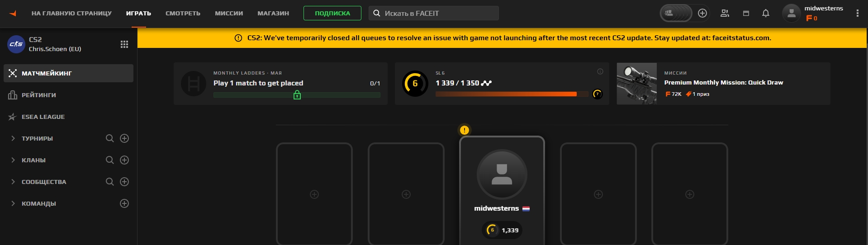
Task: Open the window/inbox icon in header
Action: tap(746, 14)
